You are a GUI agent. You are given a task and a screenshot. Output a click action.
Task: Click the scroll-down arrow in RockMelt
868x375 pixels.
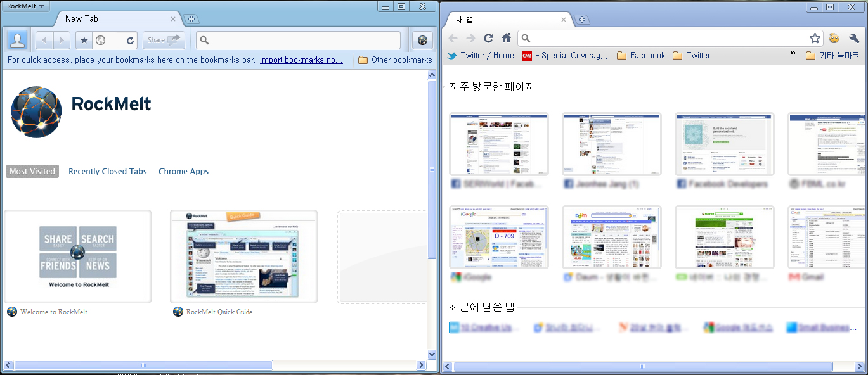point(432,355)
